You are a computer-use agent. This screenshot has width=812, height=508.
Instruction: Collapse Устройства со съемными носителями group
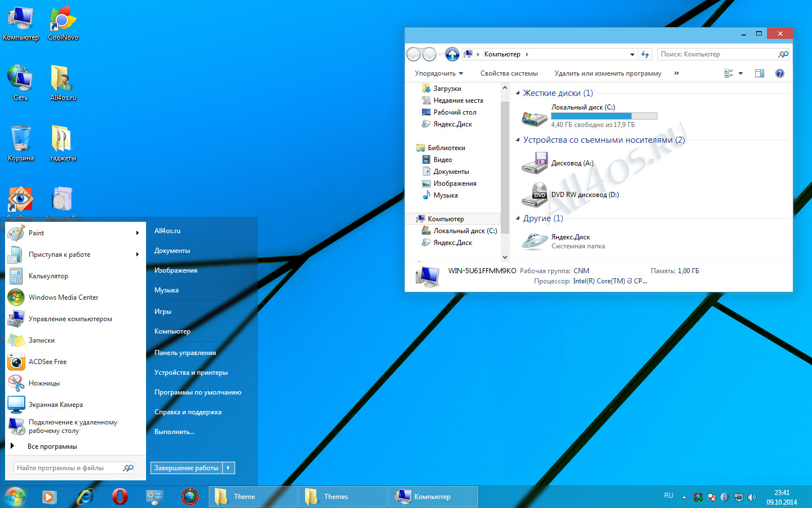[518, 140]
